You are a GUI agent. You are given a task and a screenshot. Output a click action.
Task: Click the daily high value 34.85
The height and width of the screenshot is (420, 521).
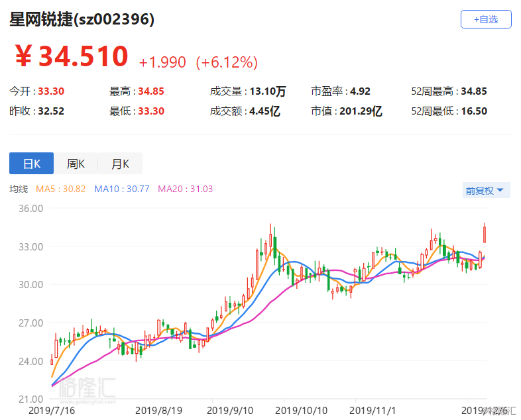point(151,91)
